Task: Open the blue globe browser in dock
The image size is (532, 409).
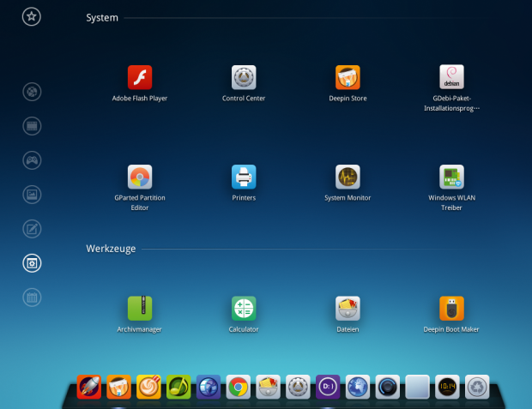Action: 358,387
